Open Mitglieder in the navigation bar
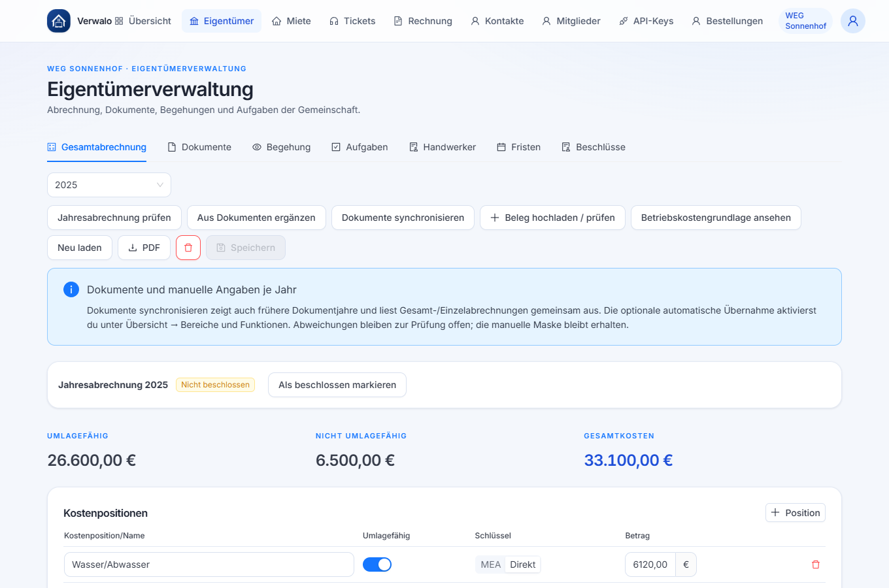This screenshot has height=588, width=889. tap(571, 21)
